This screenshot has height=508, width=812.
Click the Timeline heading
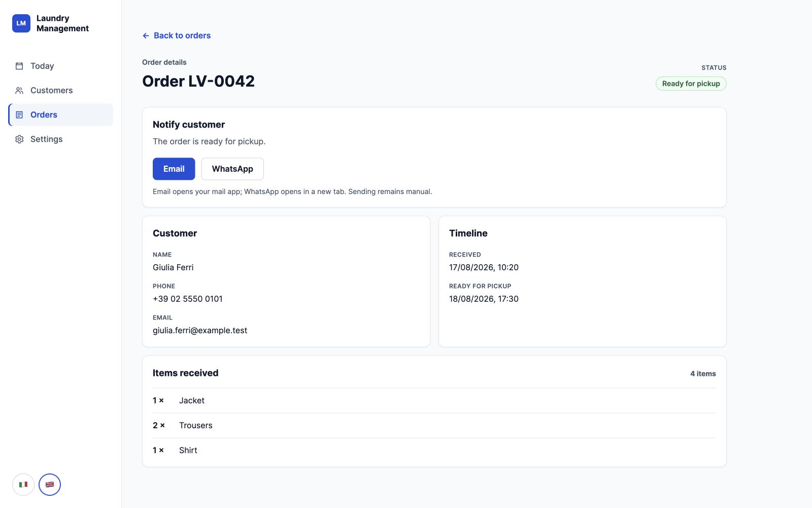[468, 233]
